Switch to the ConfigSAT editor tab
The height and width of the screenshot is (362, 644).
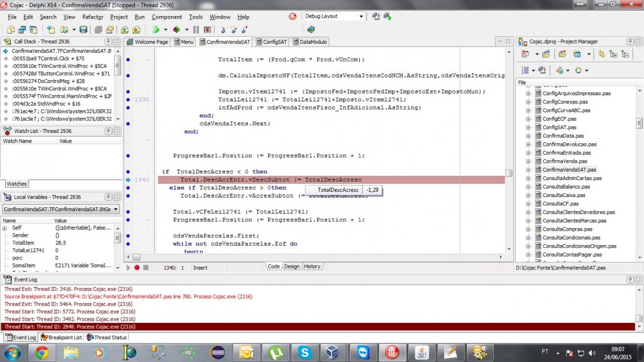pos(270,42)
